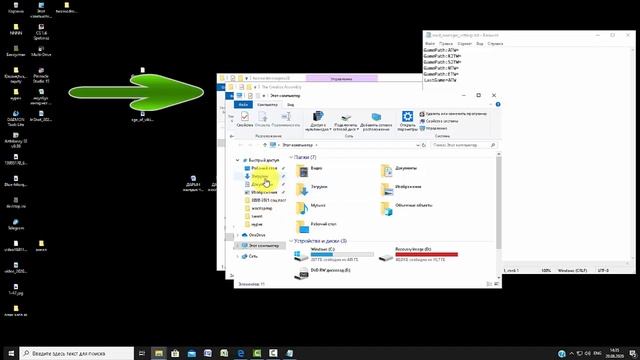Click Свойства системы in the ribbon
This screenshot has height=360, width=640.
[439, 121]
